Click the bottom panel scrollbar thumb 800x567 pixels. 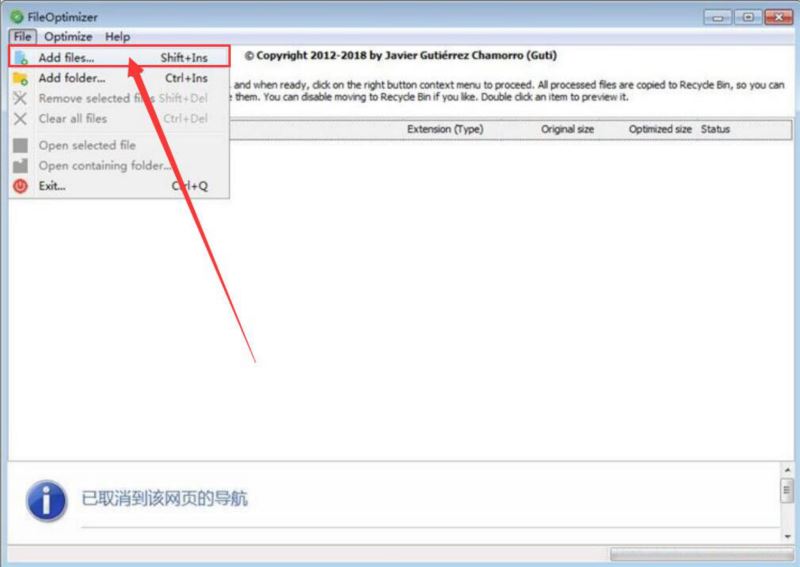(x=787, y=490)
